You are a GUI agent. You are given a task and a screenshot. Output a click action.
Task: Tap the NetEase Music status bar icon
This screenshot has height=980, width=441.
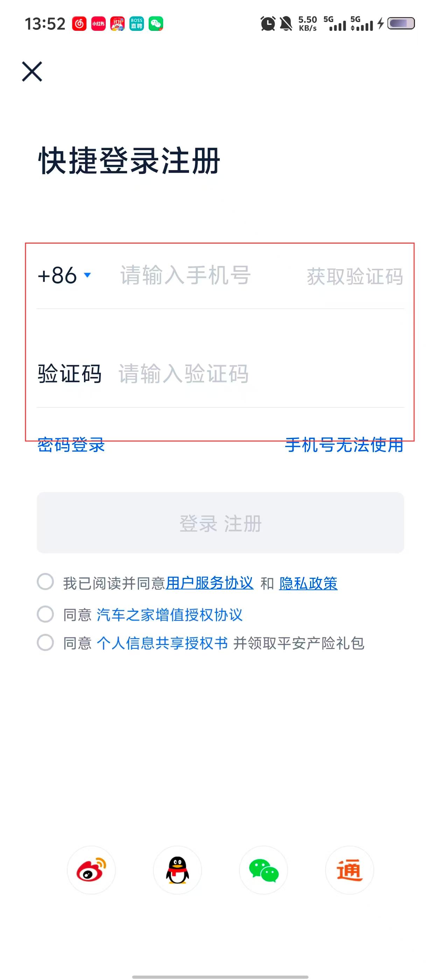(79, 23)
